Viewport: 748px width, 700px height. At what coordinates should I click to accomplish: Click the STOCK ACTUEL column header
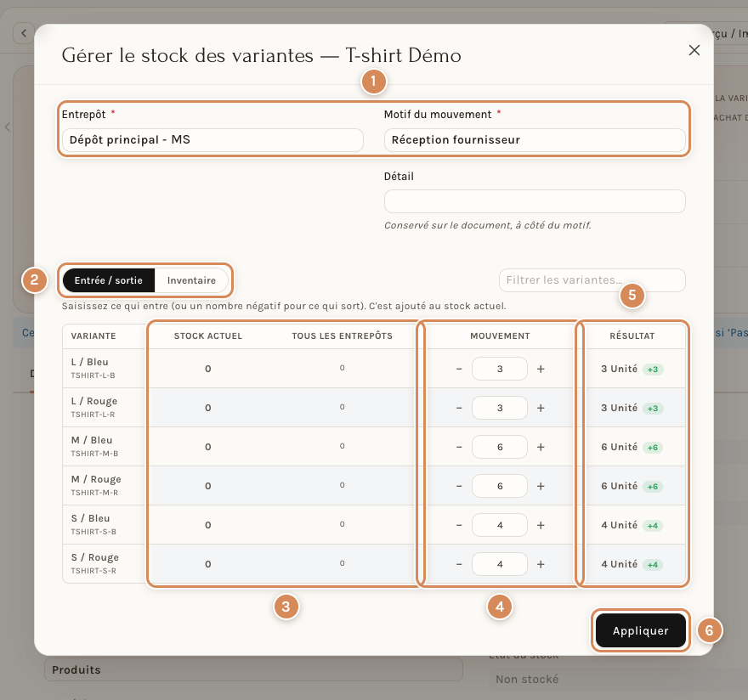208,336
